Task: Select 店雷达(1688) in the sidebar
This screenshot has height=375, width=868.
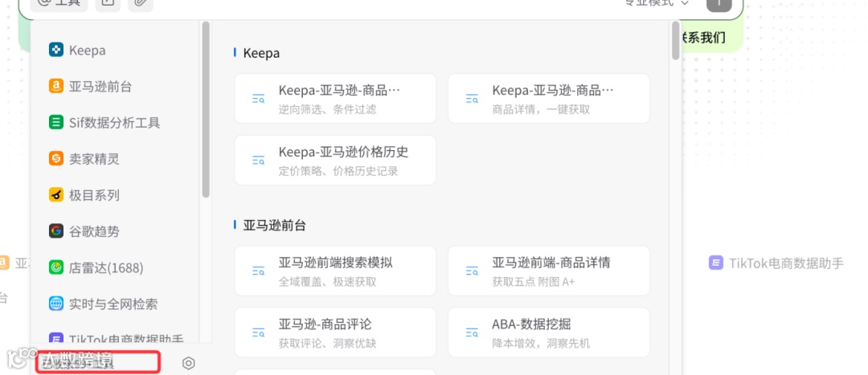Action: 96,267
